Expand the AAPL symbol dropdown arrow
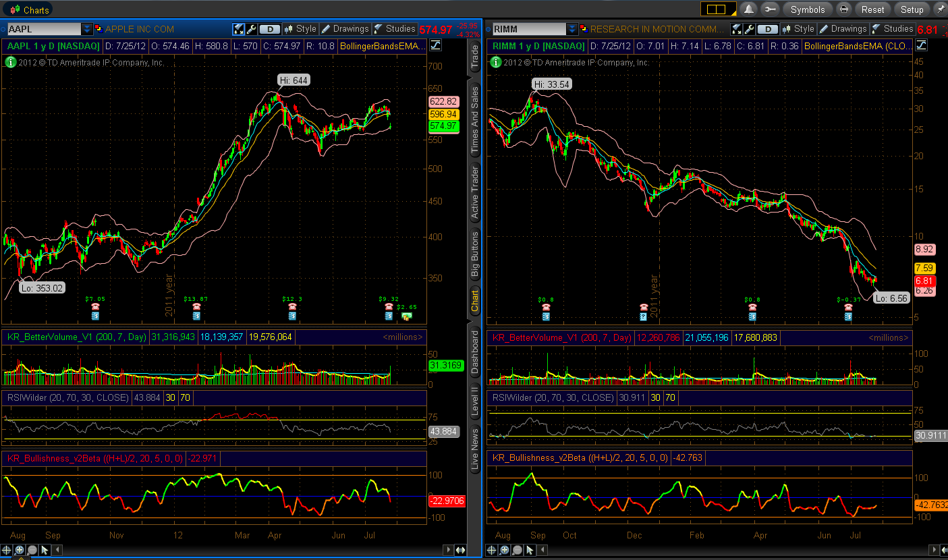This screenshot has width=948, height=560. [x=87, y=29]
